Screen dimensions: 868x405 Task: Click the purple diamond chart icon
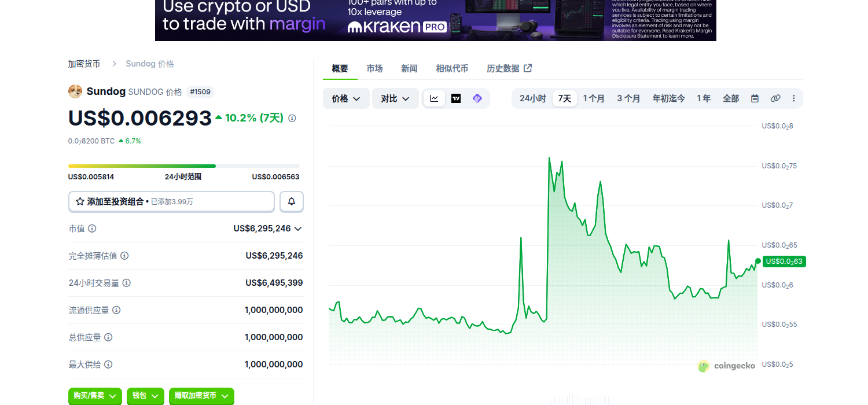477,98
